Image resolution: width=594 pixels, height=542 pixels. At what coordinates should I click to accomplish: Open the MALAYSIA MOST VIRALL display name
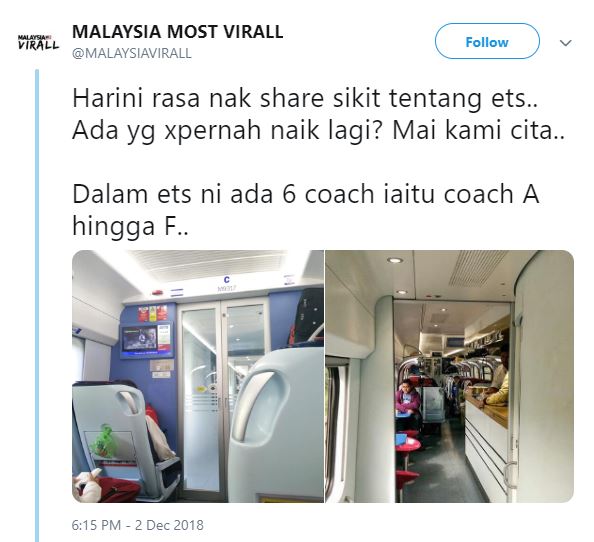(x=177, y=31)
